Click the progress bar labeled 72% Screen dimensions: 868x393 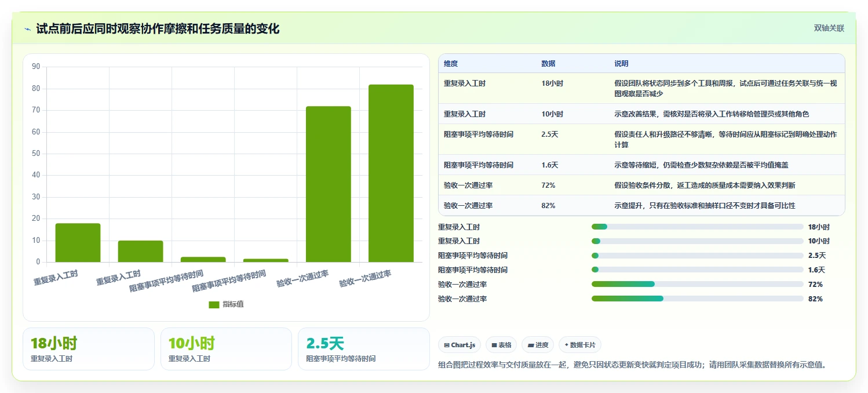click(x=697, y=284)
